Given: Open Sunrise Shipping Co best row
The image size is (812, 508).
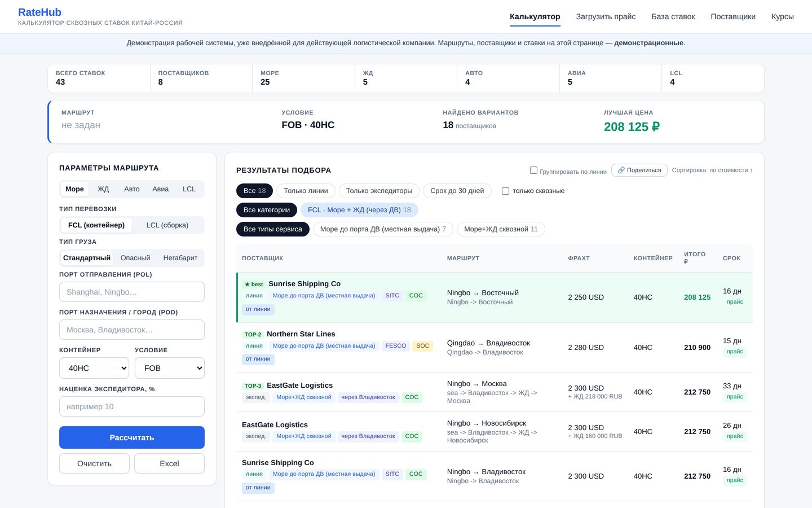Looking at the screenshot, I should [495, 297].
